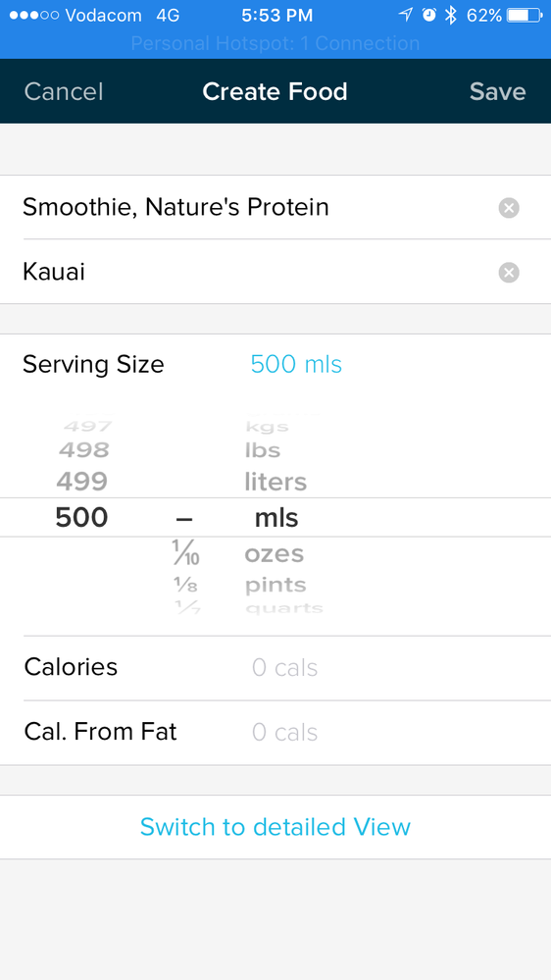Select 499 in the quantity picker
Image resolution: width=551 pixels, height=980 pixels.
pyautogui.click(x=81, y=482)
